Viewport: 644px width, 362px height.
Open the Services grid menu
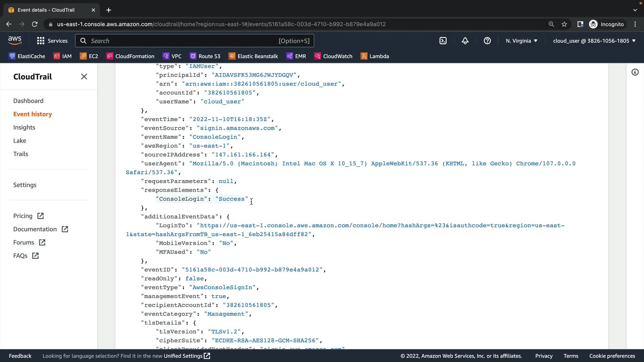click(52, 41)
